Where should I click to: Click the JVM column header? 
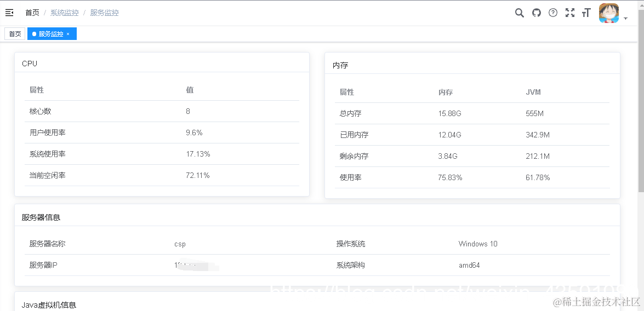pyautogui.click(x=533, y=92)
